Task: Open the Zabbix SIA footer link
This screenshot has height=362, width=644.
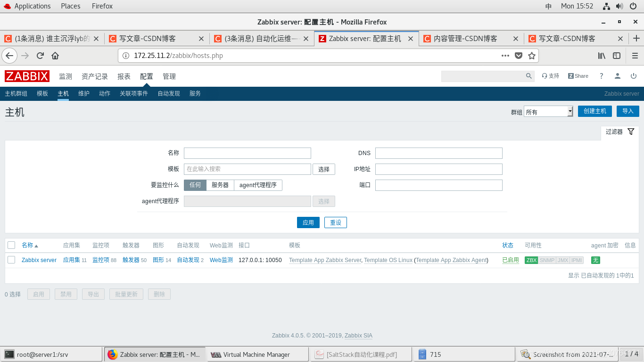Action: click(x=358, y=336)
